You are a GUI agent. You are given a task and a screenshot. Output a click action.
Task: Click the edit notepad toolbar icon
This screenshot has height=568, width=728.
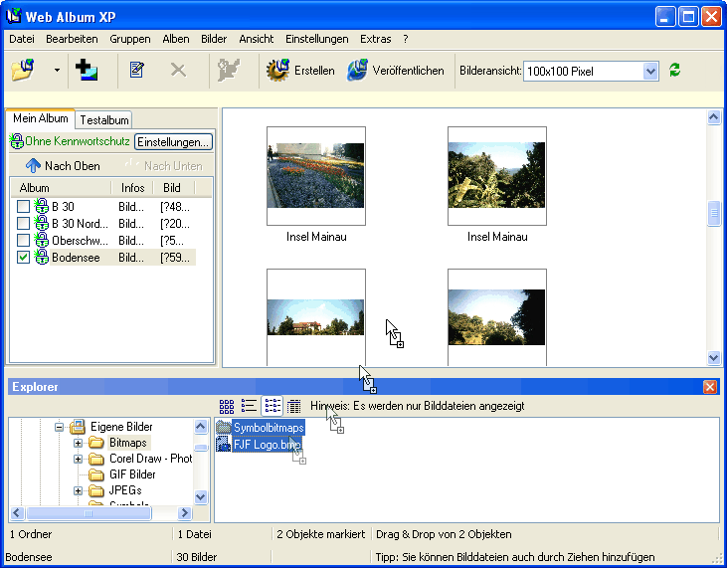click(136, 71)
